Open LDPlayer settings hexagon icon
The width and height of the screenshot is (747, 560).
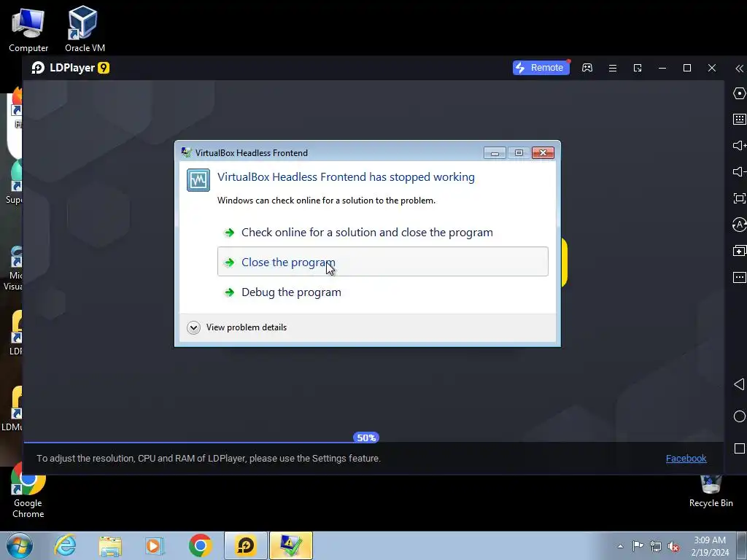[x=739, y=93]
